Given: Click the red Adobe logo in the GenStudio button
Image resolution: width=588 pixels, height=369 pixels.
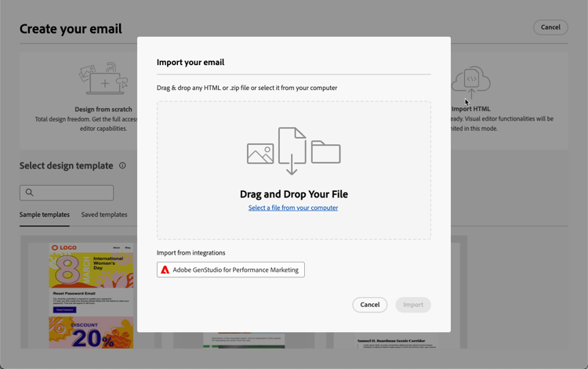Looking at the screenshot, I should (165, 270).
